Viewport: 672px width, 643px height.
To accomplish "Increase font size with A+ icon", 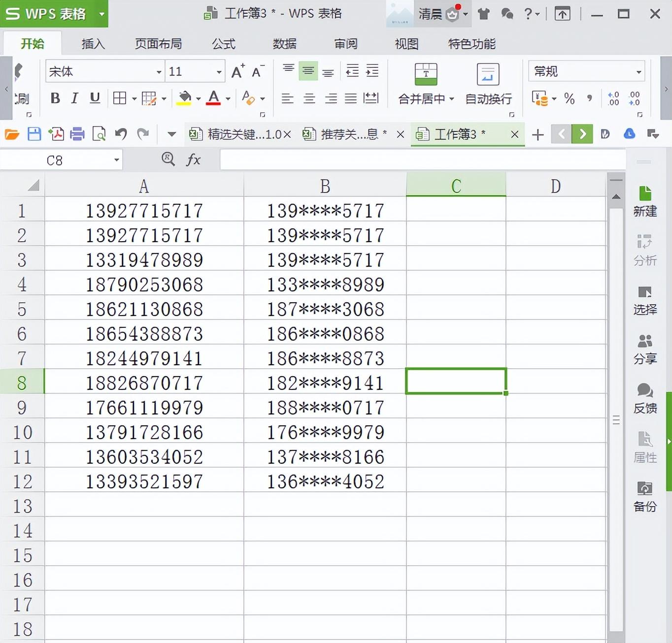I will point(238,71).
